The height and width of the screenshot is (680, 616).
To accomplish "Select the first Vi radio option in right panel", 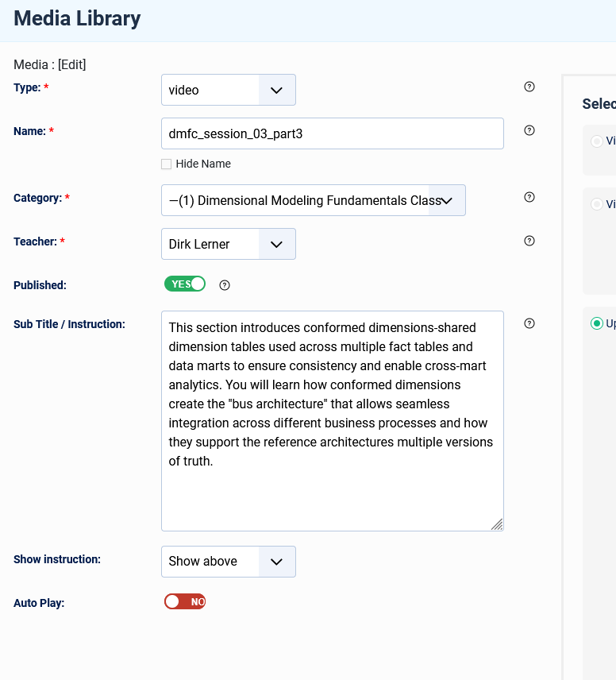I will pos(597,141).
